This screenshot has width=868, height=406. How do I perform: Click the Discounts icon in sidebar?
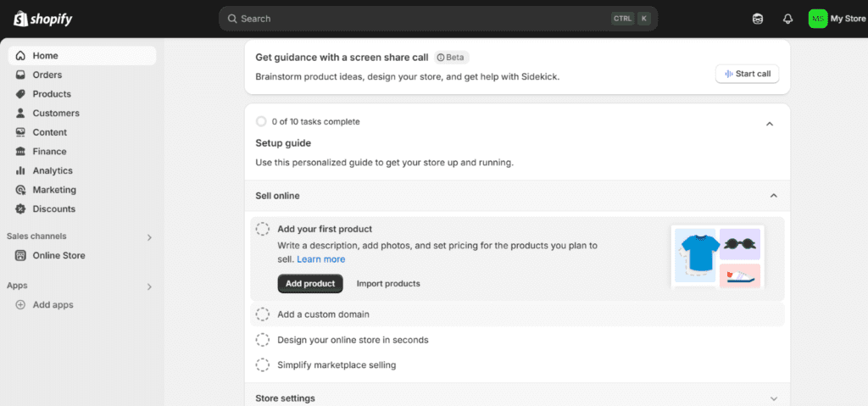click(21, 209)
